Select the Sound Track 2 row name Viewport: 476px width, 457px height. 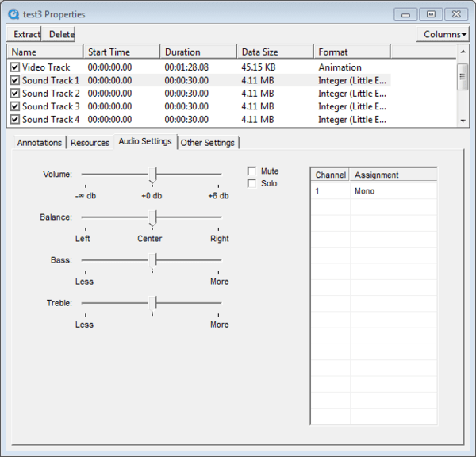click(51, 93)
